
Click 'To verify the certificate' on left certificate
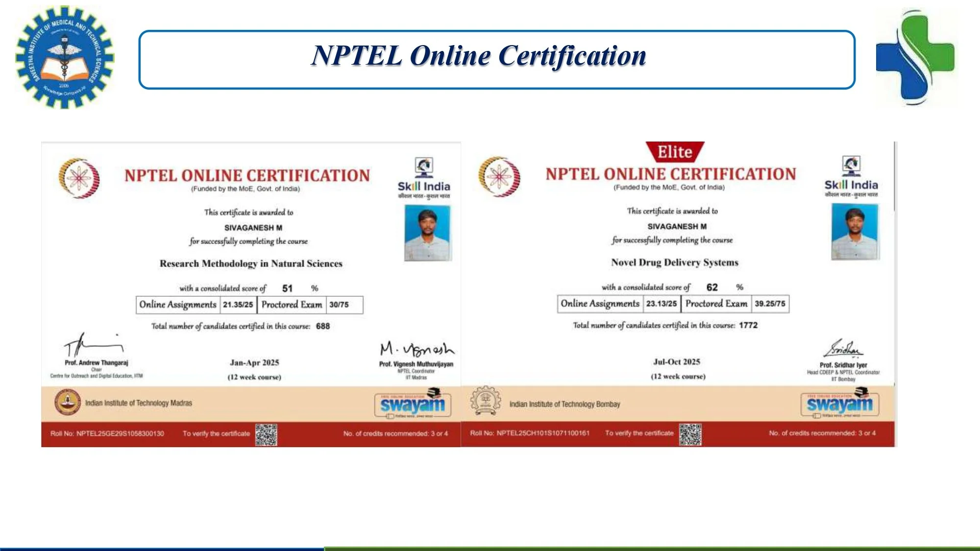[216, 433]
